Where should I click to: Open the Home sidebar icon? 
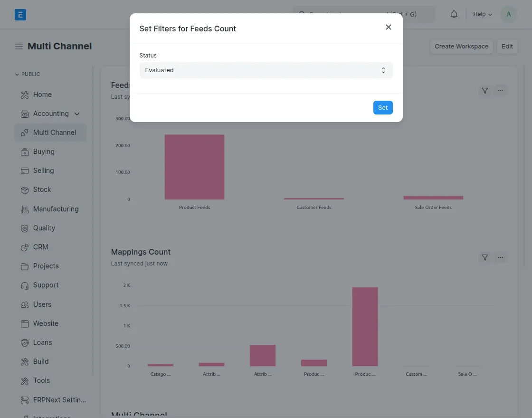(x=25, y=95)
